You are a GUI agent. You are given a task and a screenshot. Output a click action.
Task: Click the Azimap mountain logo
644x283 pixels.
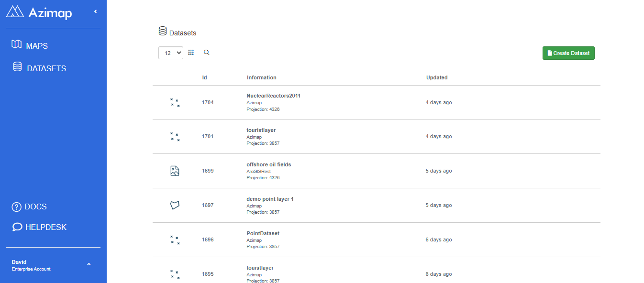15,11
